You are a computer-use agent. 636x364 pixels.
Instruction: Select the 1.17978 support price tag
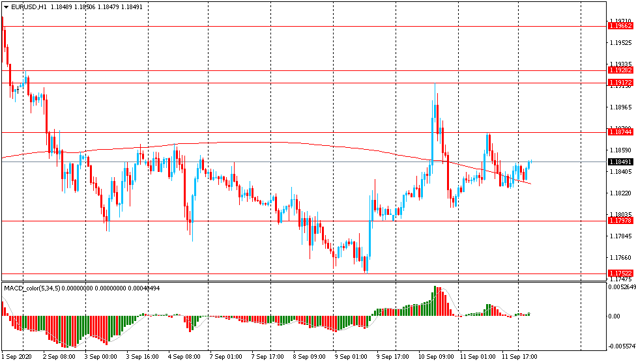click(x=620, y=221)
